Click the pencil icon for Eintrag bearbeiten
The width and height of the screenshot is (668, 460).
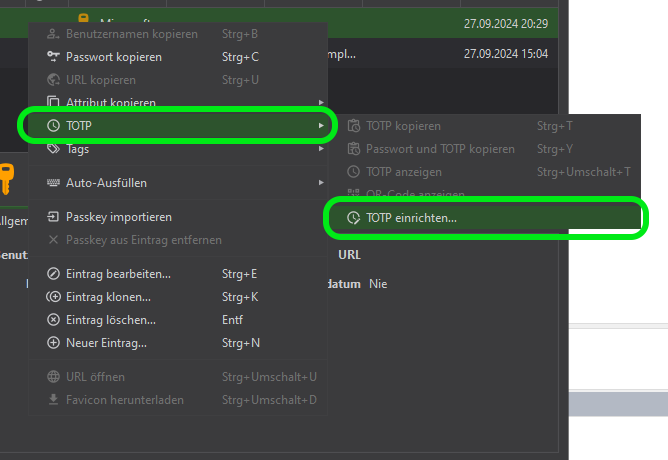[54, 274]
